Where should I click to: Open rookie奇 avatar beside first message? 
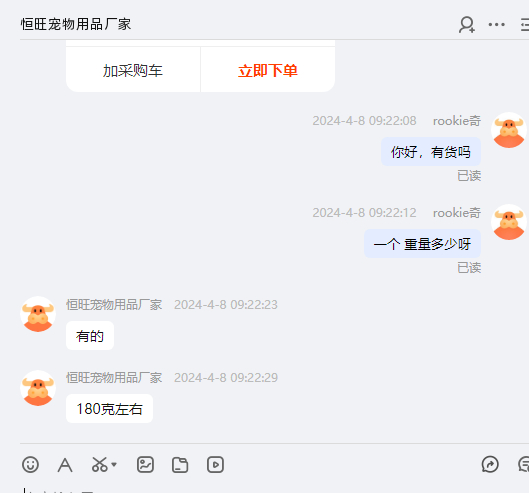[509, 130]
